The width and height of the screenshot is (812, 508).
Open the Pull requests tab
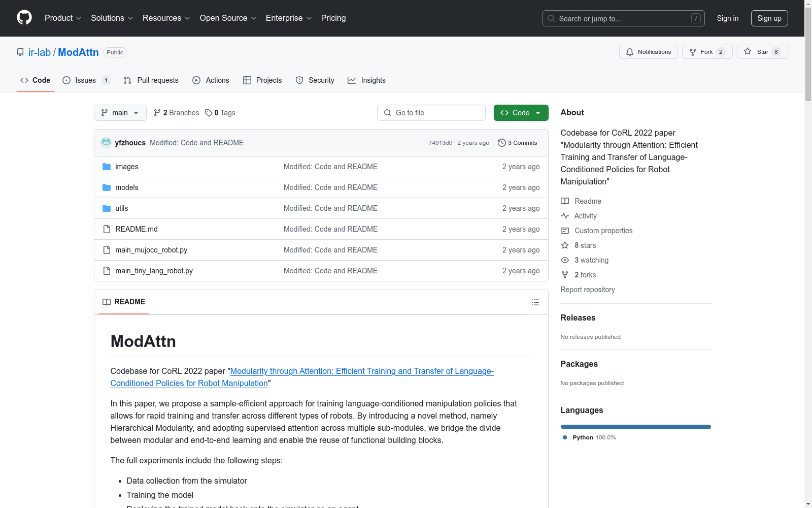[151, 80]
